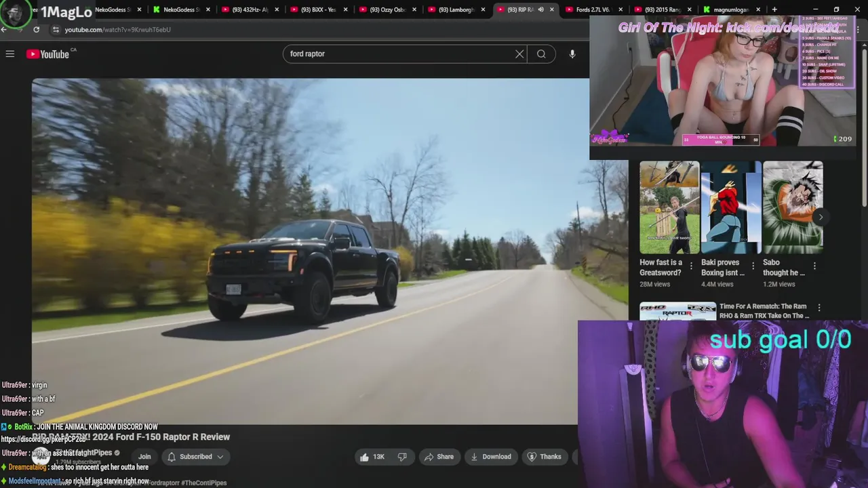Open more options for 'Baki proves Boxing isnt...'

tap(753, 266)
